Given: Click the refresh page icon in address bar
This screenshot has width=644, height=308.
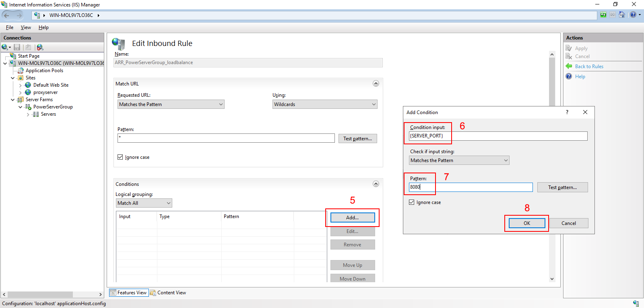Looking at the screenshot, I should click(603, 15).
